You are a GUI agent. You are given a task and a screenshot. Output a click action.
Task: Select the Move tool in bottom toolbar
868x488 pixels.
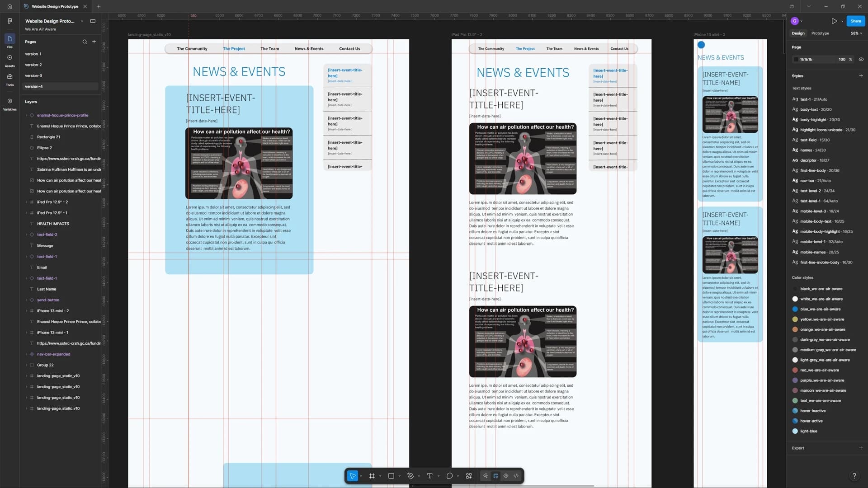(352, 476)
